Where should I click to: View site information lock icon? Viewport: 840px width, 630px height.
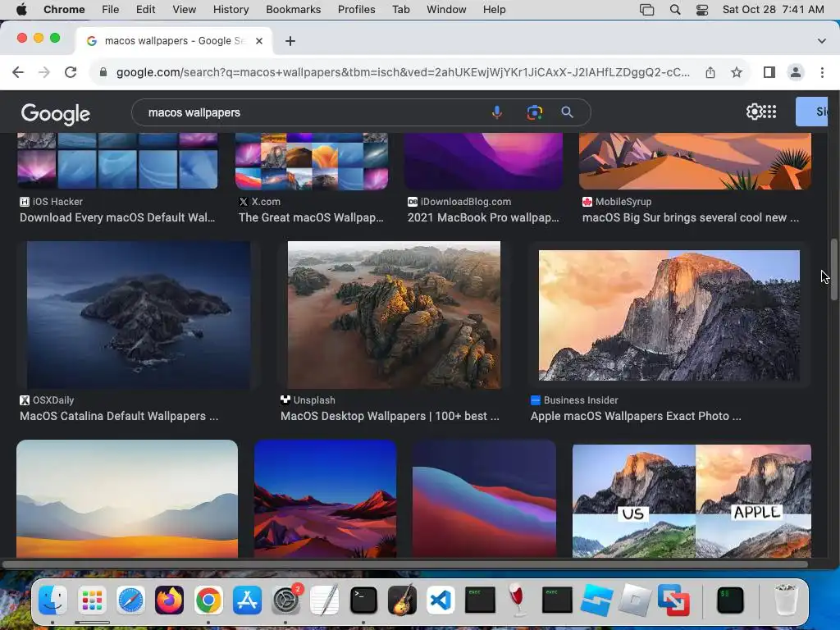click(x=103, y=72)
